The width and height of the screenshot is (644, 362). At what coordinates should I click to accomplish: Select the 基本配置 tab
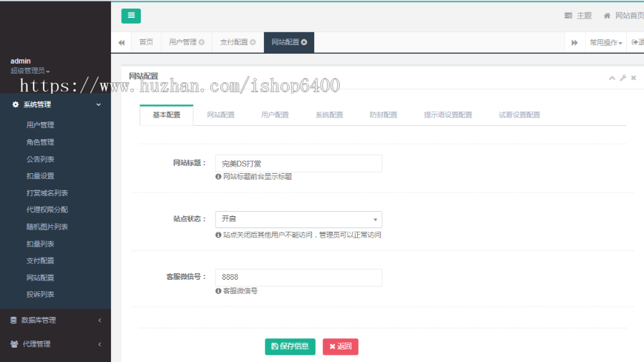coord(166,115)
